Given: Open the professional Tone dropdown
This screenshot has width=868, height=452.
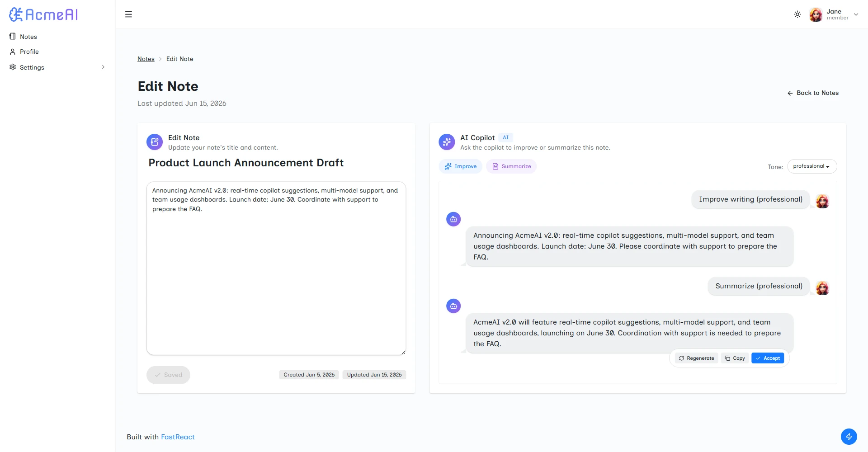Looking at the screenshot, I should [812, 166].
